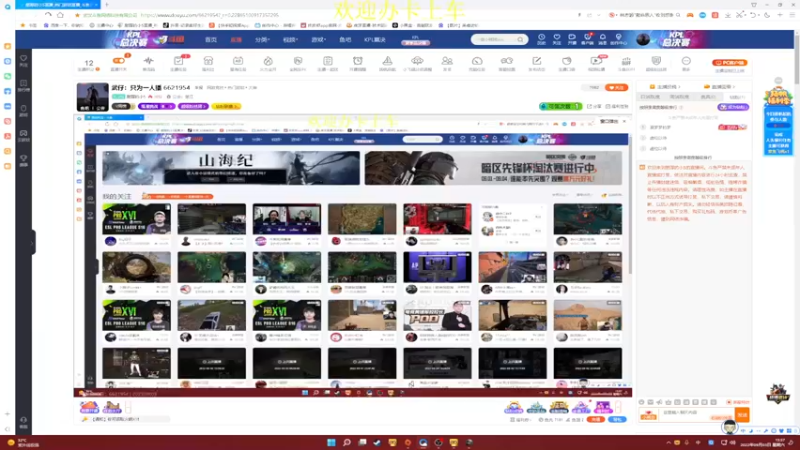The height and width of the screenshot is (450, 800).
Task: Click the orange 关注 follow button
Action: [x=616, y=88]
